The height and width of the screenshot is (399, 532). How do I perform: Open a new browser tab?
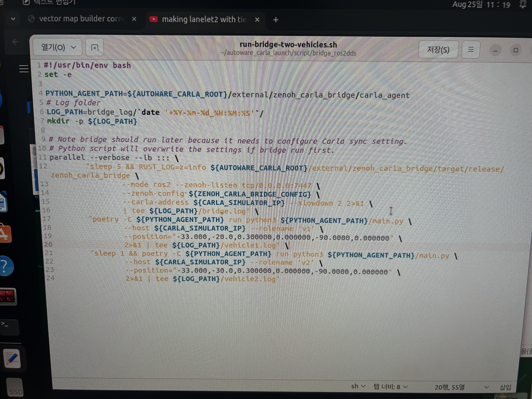pos(276,20)
